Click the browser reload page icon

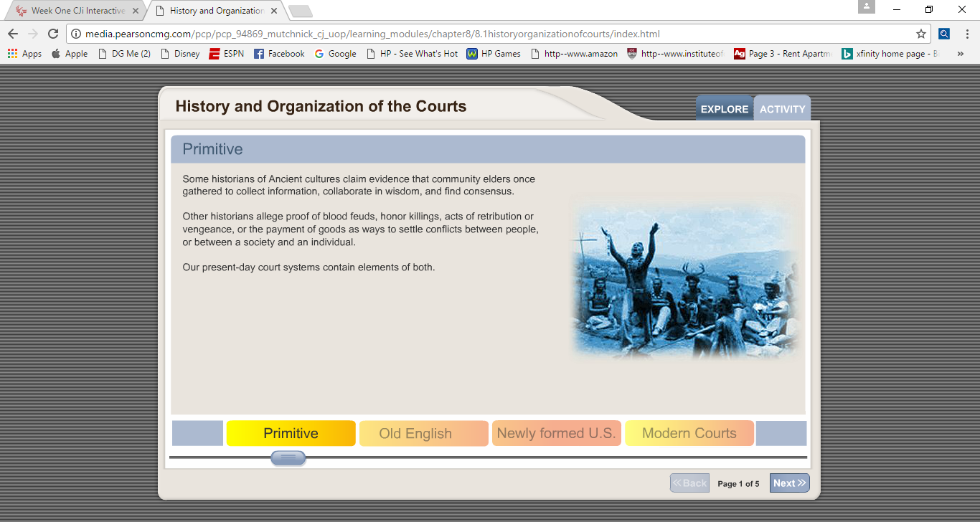[x=52, y=34]
